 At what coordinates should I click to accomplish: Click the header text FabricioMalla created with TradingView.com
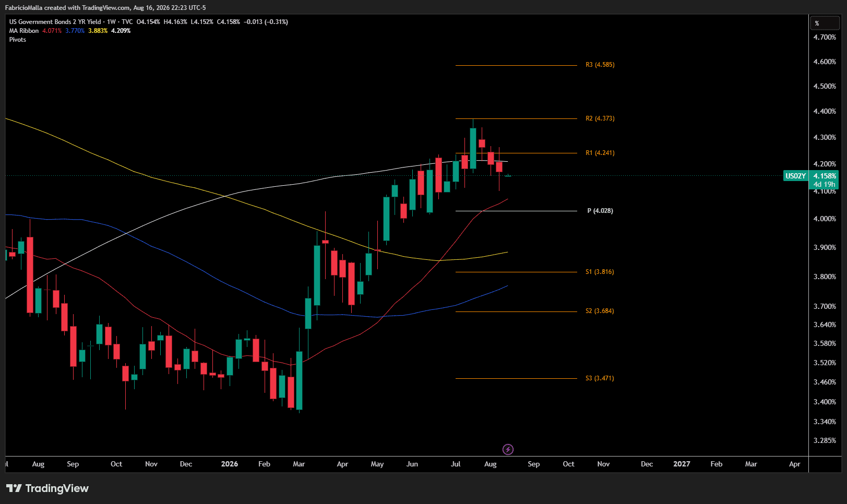[x=68, y=8]
